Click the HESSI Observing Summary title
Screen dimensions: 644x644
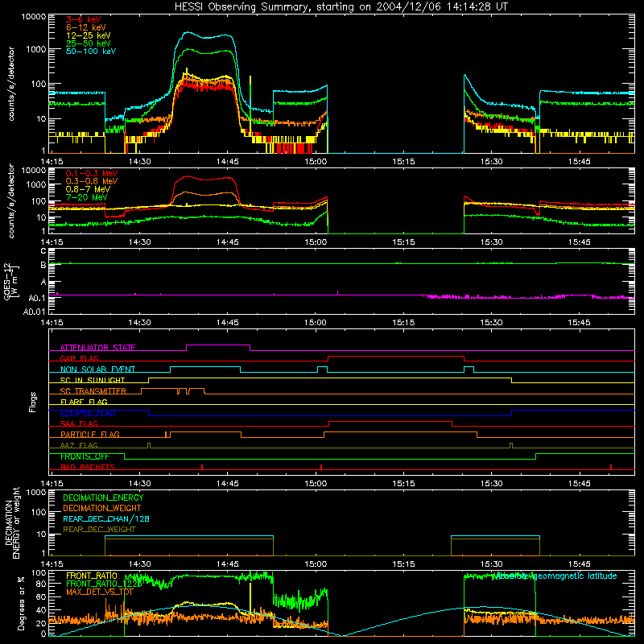tap(341, 7)
